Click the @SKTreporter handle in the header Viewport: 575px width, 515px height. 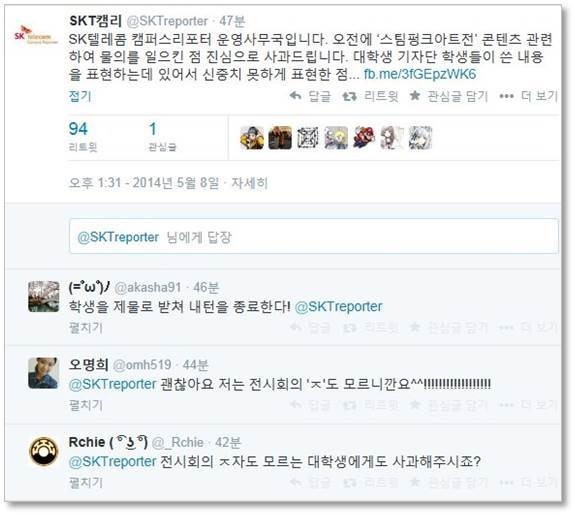click(x=167, y=21)
